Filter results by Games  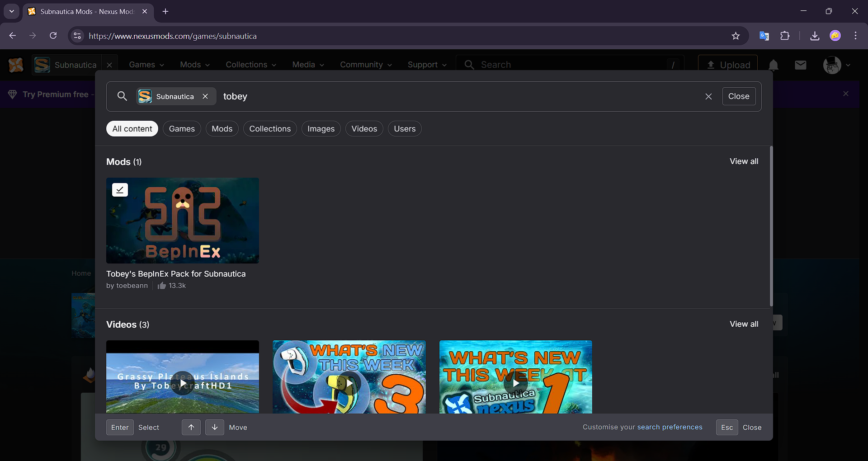coord(182,129)
